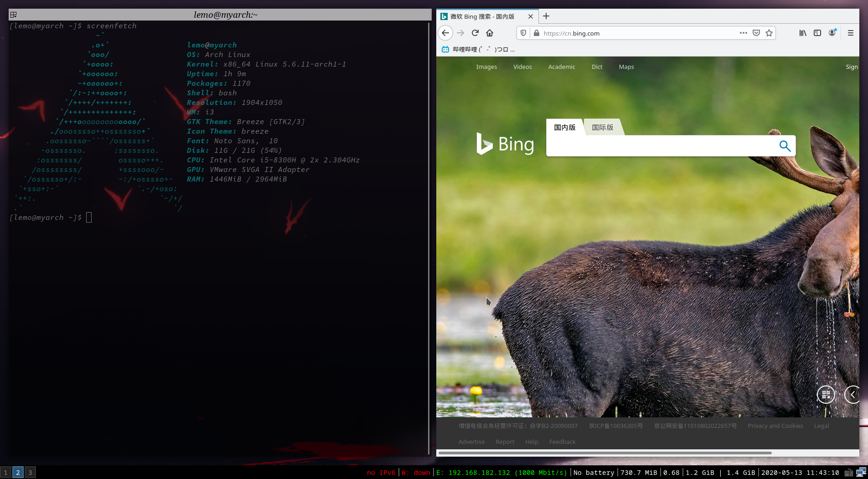Open tracking protection shield icon
This screenshot has height=479, width=868.
coord(523,33)
